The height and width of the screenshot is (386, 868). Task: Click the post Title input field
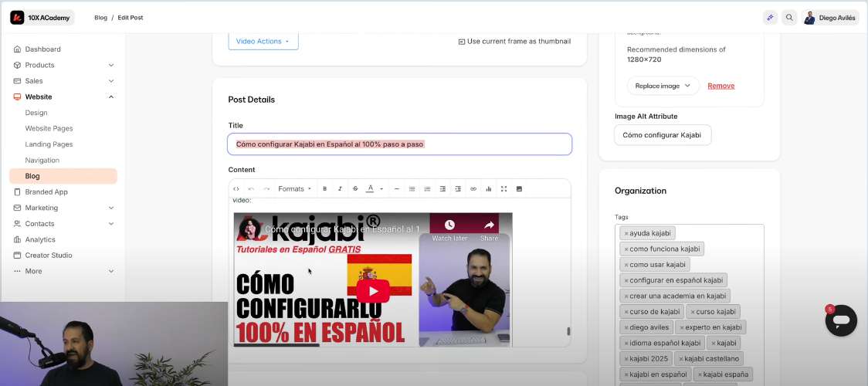pos(399,144)
